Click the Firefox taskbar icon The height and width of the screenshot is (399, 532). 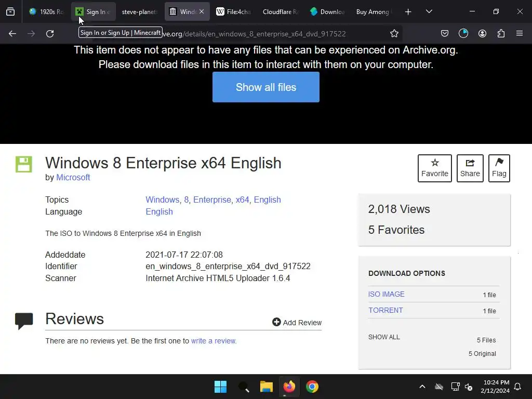[289, 387]
